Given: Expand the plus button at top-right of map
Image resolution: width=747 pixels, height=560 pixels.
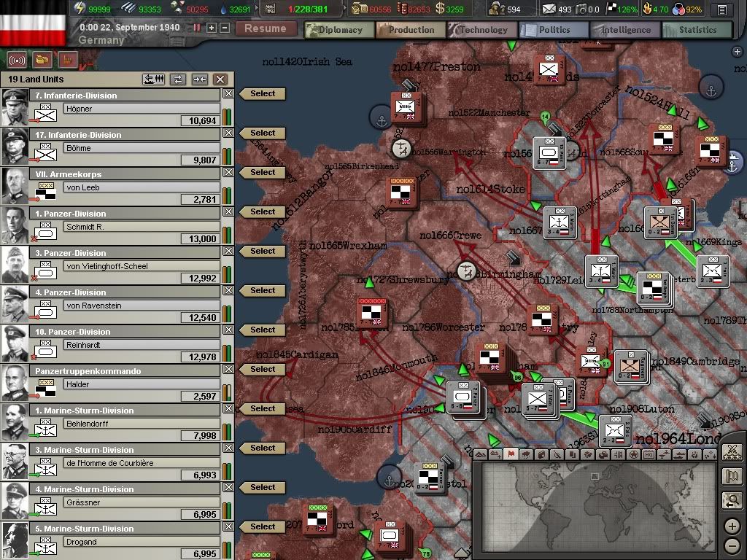Looking at the screenshot, I should pos(738,52).
